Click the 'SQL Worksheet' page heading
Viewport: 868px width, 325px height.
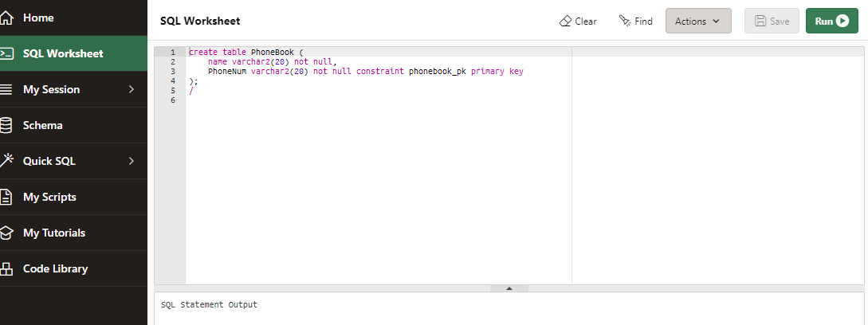(200, 21)
